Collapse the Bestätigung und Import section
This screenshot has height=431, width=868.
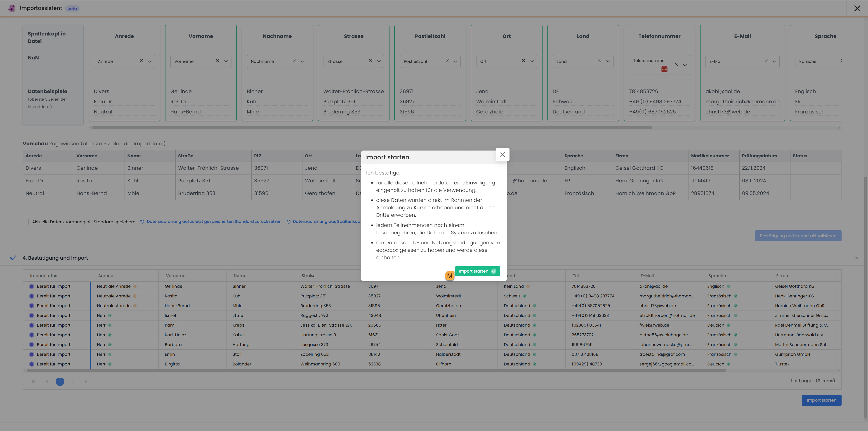coord(856,258)
